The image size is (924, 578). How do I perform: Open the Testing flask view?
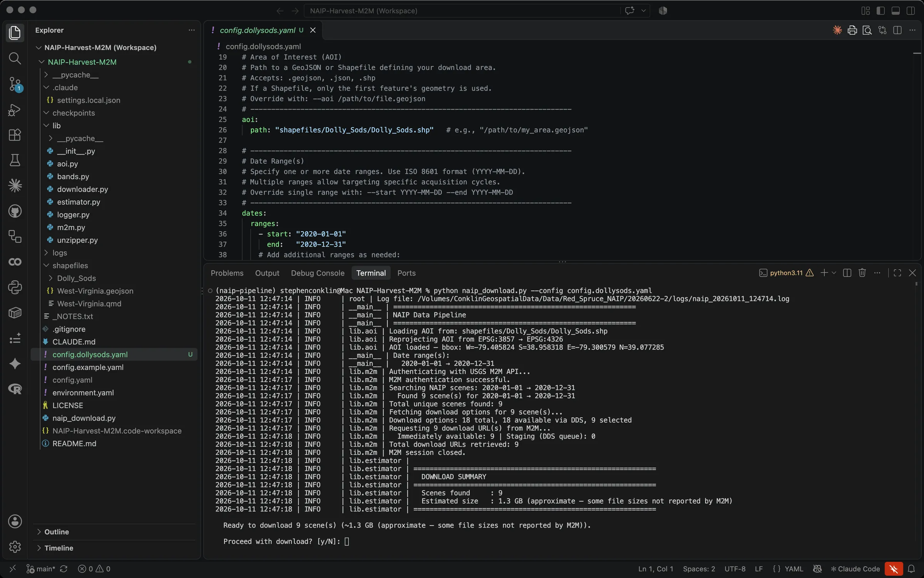point(15,160)
